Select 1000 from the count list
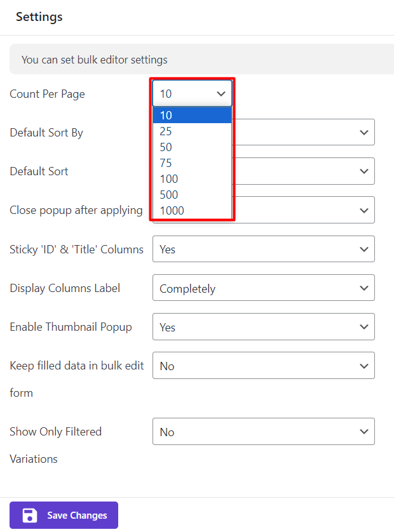 click(192, 211)
